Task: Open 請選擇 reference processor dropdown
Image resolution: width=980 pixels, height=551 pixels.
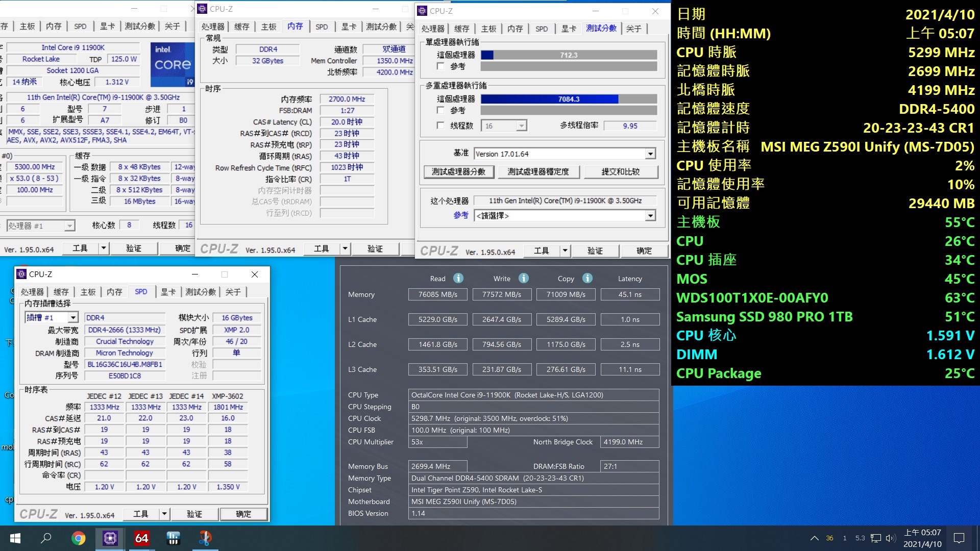Action: click(x=565, y=216)
